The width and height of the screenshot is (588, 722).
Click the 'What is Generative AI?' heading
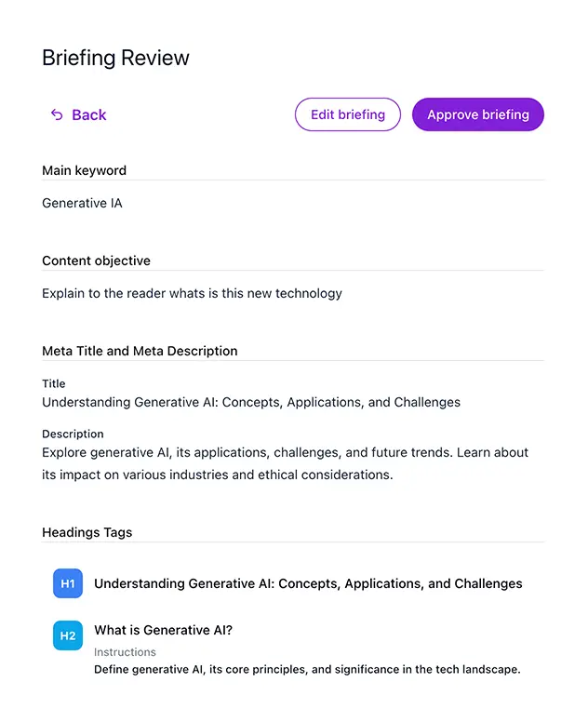[x=163, y=630]
